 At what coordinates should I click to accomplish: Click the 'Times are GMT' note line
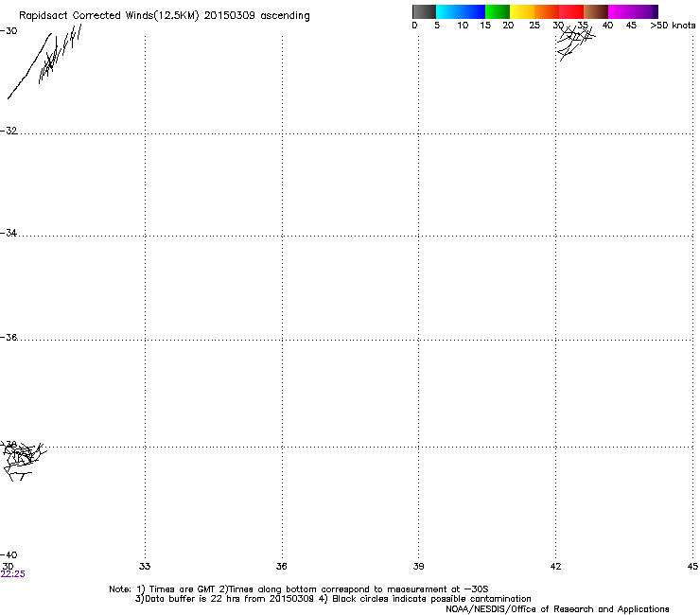click(x=299, y=589)
